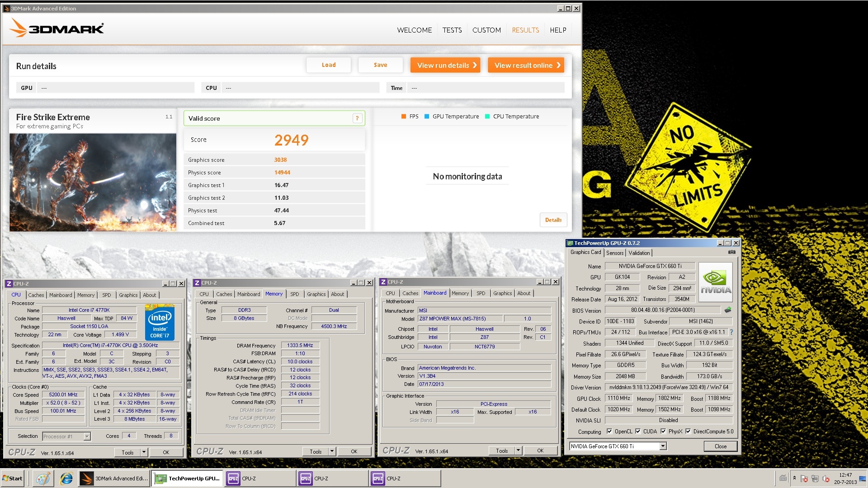Image resolution: width=868 pixels, height=488 pixels.
Task: Toggle the PhysX checkbox
Action: (663, 432)
